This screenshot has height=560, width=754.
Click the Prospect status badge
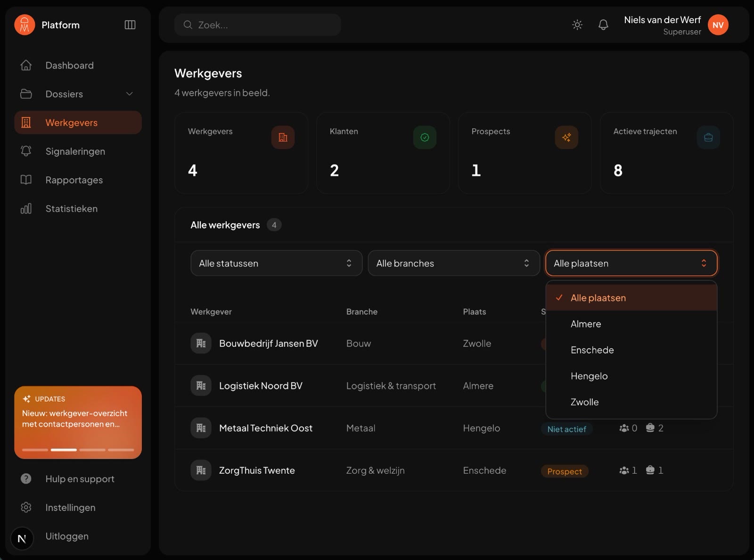565,471
